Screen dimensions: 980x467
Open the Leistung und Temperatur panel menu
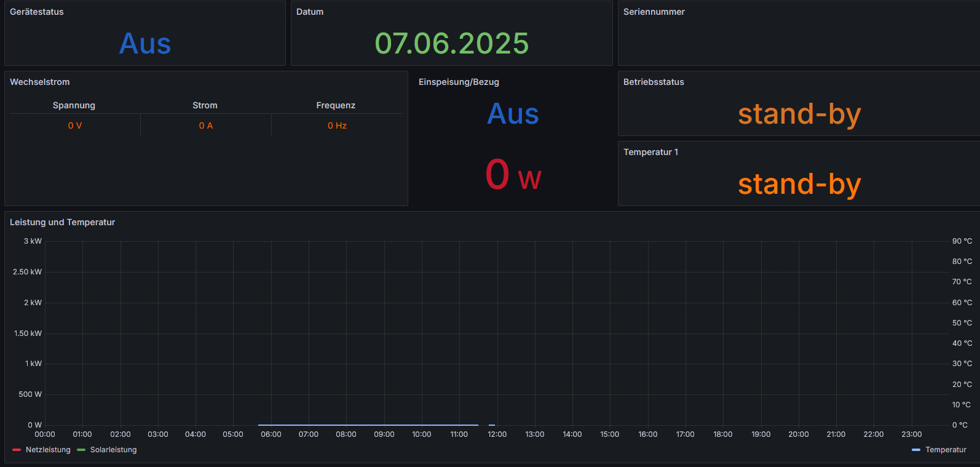pyautogui.click(x=63, y=222)
